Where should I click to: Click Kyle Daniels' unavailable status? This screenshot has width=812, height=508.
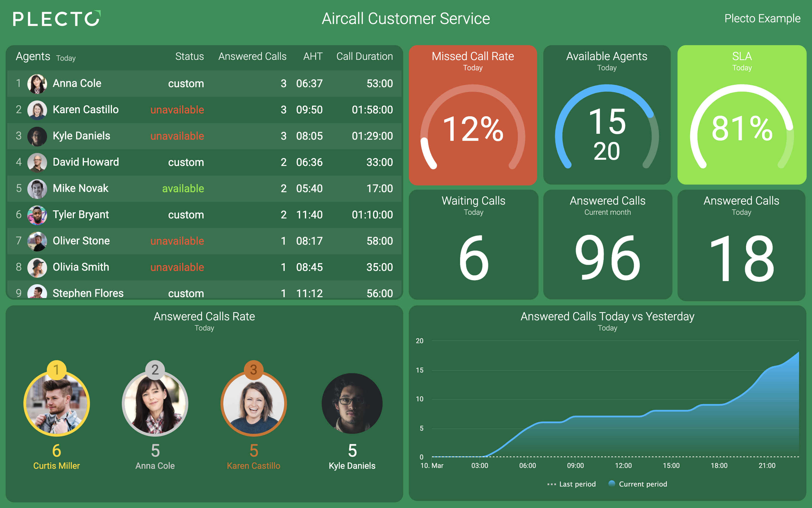point(177,136)
